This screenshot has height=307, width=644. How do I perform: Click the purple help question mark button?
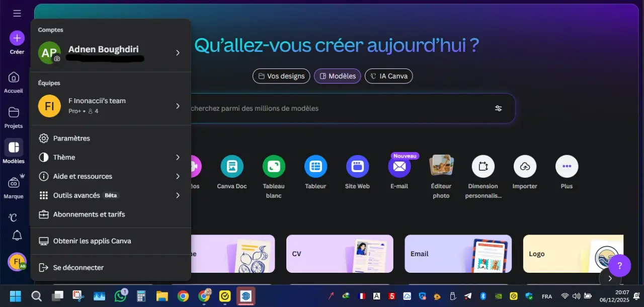(x=620, y=266)
